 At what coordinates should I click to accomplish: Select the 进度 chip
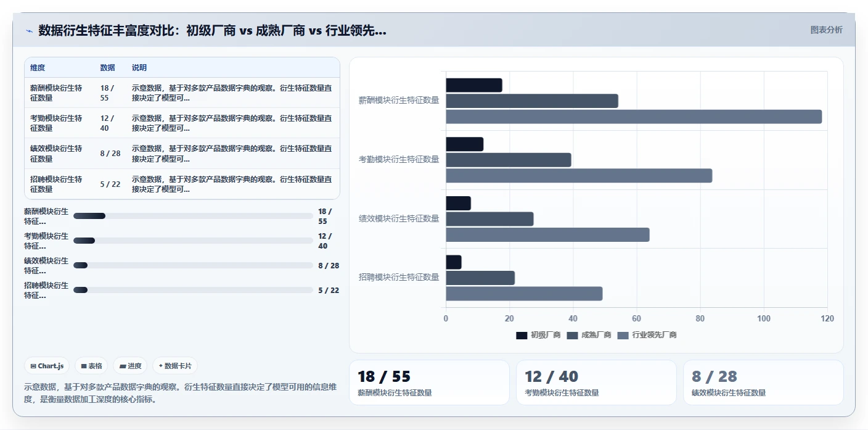coord(130,366)
